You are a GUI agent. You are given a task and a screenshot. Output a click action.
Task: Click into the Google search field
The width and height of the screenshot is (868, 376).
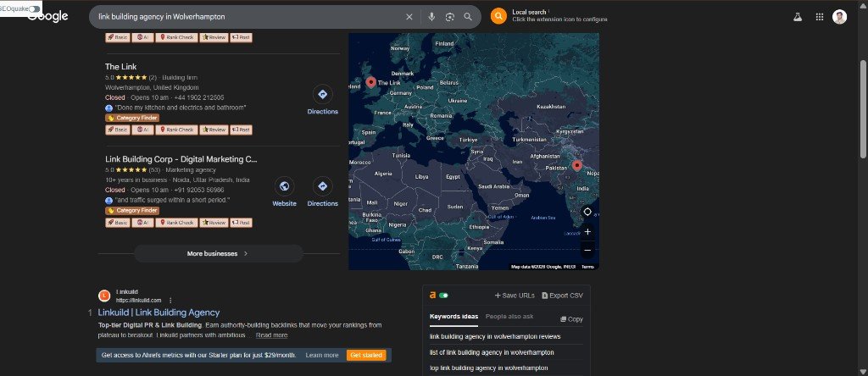pos(249,17)
